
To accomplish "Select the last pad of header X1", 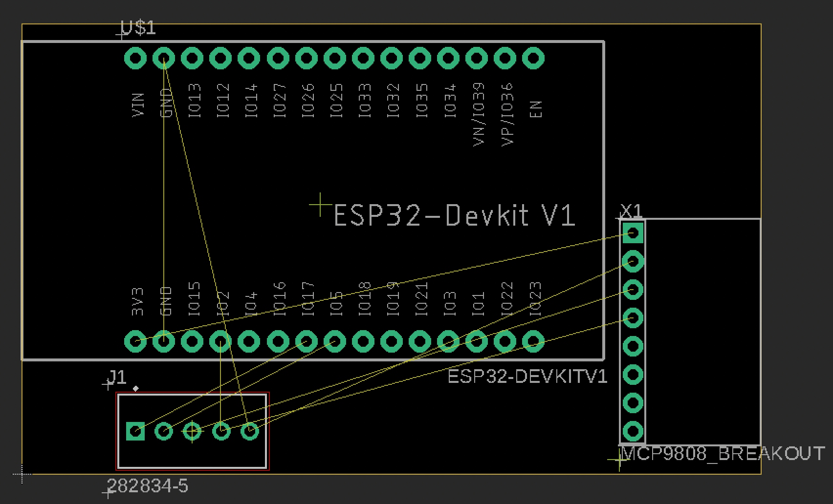I will coord(633,431).
